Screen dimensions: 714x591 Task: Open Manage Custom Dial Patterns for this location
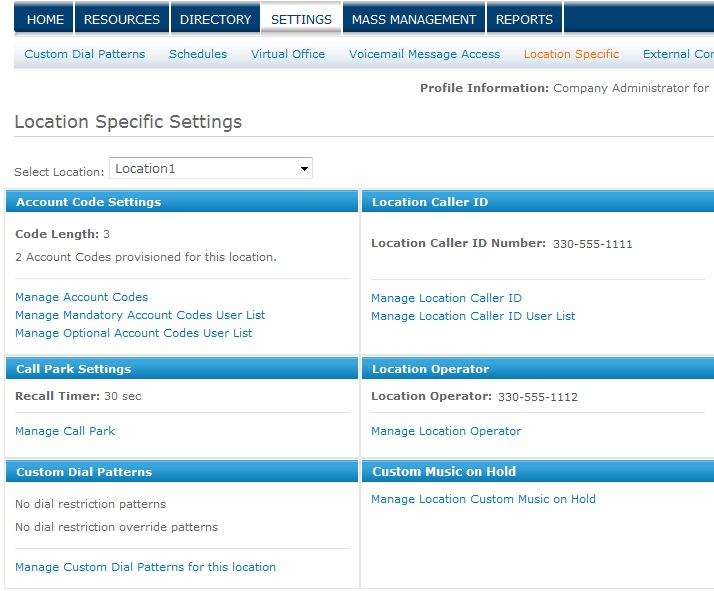point(145,566)
